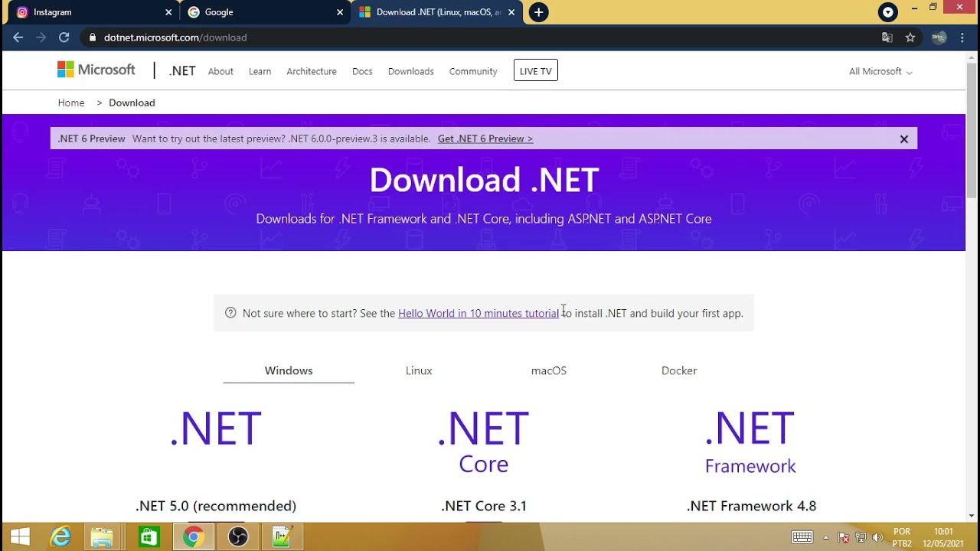Viewport: 980px width, 551px height.
Task: Click the volume tray icon
Action: click(x=877, y=537)
